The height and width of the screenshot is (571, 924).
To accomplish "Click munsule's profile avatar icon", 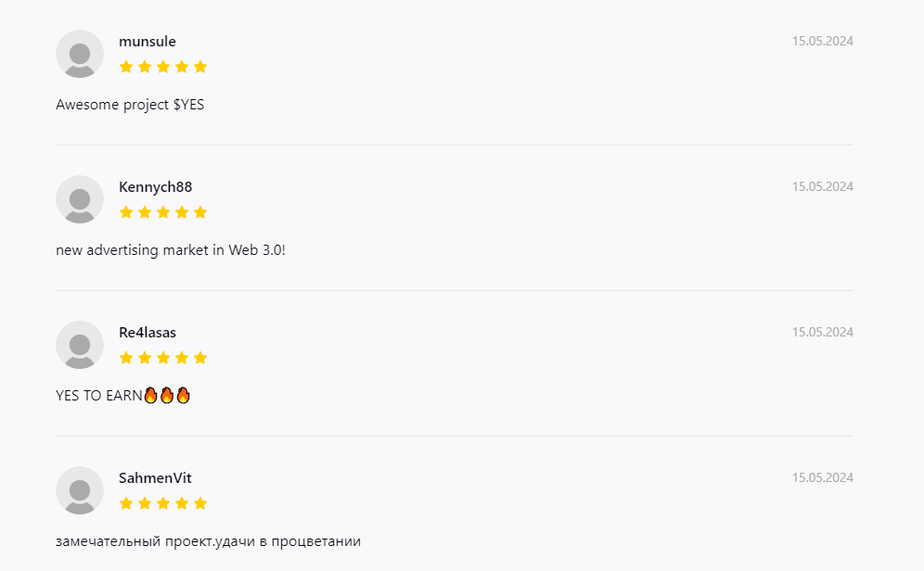I will [80, 54].
